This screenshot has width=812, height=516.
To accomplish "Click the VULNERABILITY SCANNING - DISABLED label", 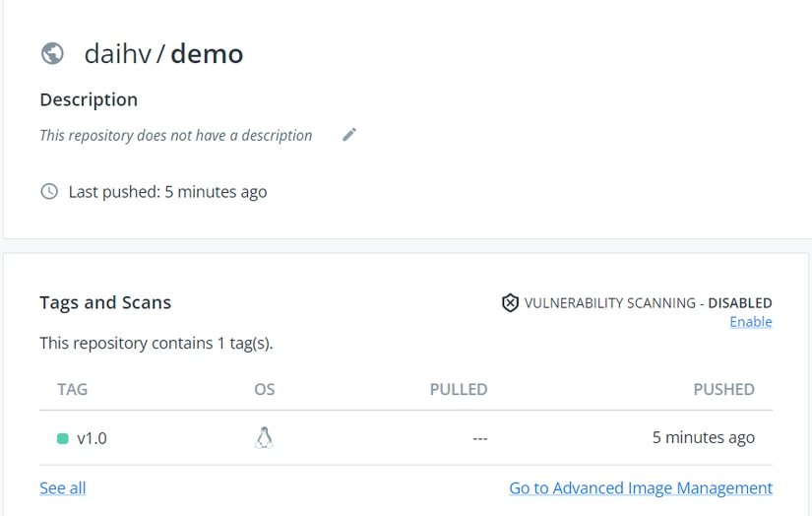I will (648, 303).
